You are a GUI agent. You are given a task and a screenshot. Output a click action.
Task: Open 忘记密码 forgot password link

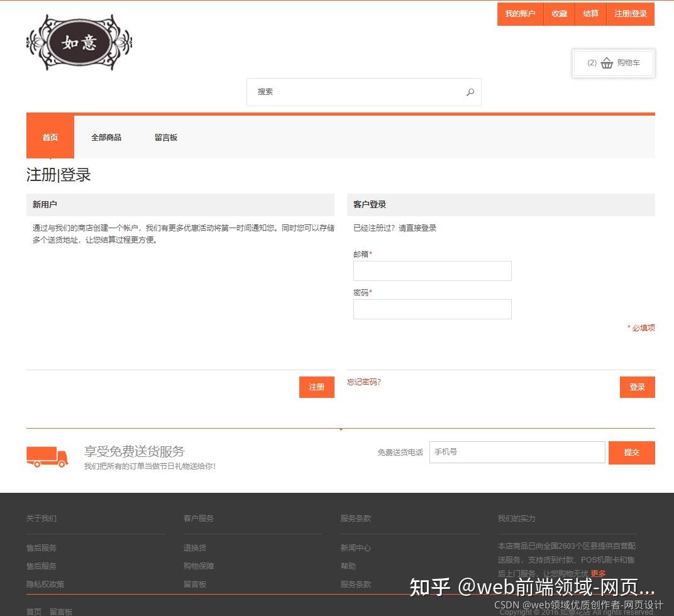pos(363,382)
